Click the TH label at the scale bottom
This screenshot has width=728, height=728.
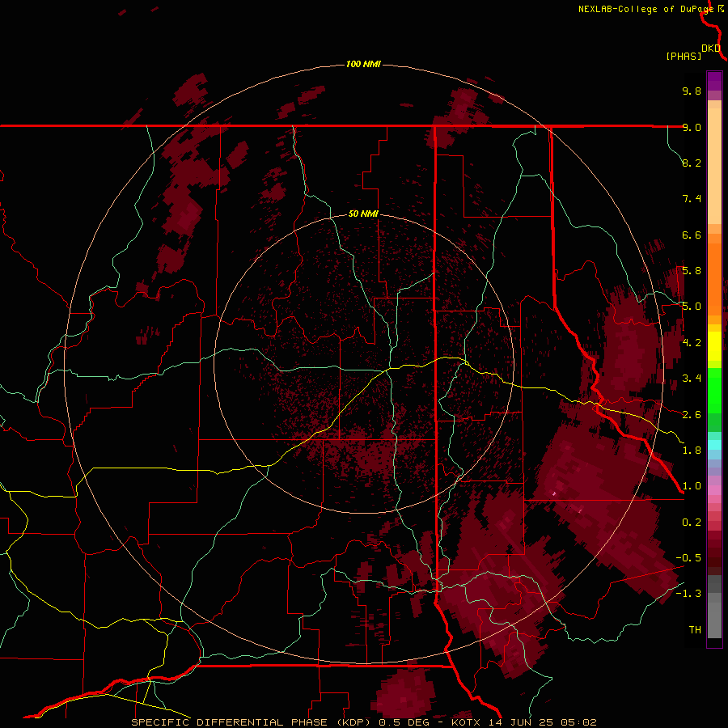click(695, 630)
